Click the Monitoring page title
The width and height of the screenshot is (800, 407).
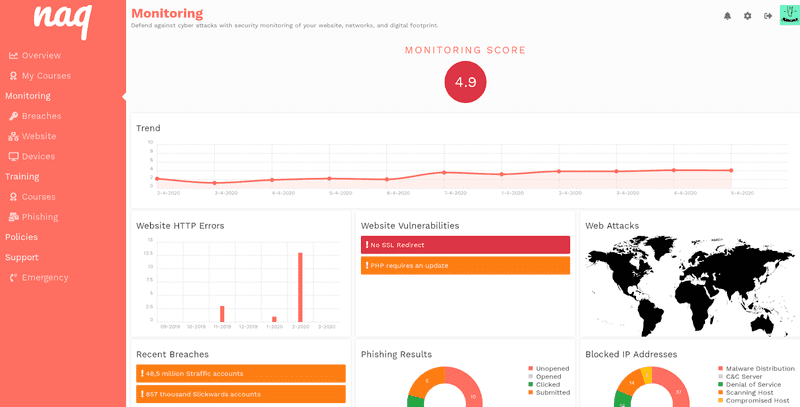167,13
